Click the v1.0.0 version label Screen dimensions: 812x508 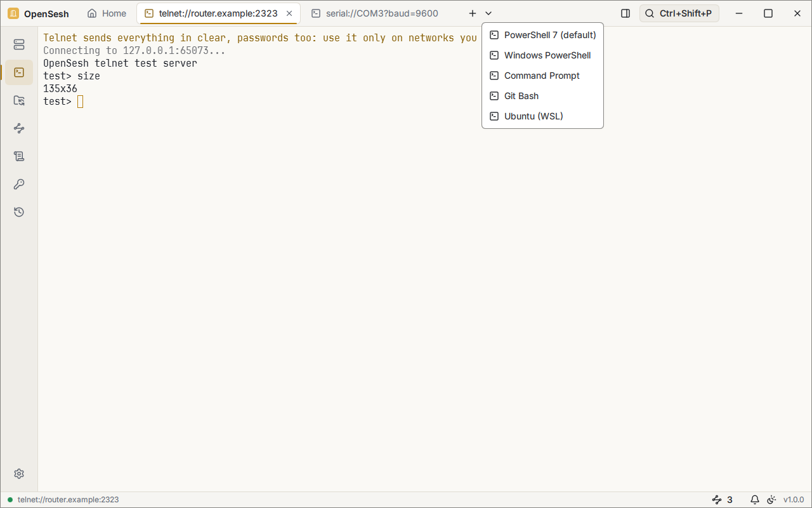click(x=794, y=500)
